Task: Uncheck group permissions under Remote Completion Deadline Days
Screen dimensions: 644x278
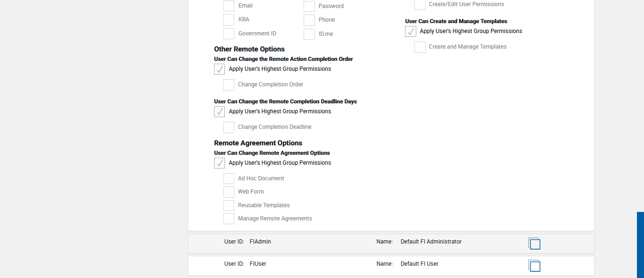Action: tap(219, 112)
